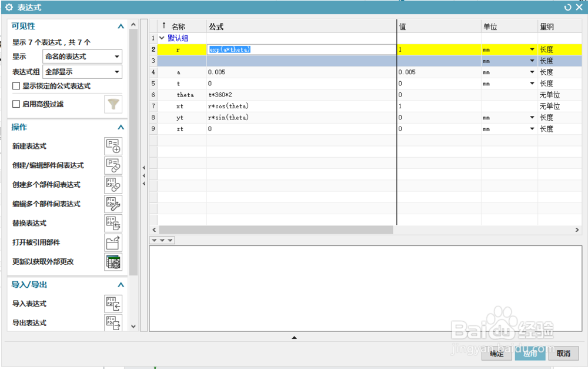Click the gear icon in the dialog title
This screenshot has height=369, width=588.
click(x=9, y=7)
